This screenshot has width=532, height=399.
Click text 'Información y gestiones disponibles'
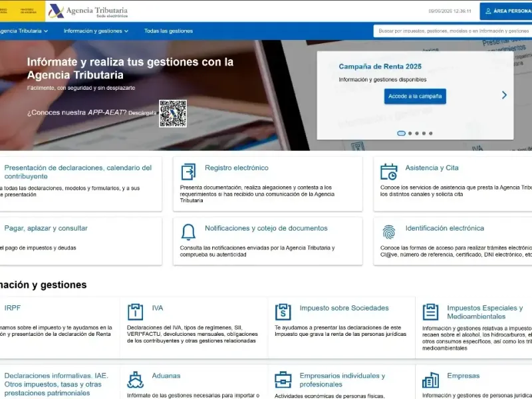click(x=382, y=80)
